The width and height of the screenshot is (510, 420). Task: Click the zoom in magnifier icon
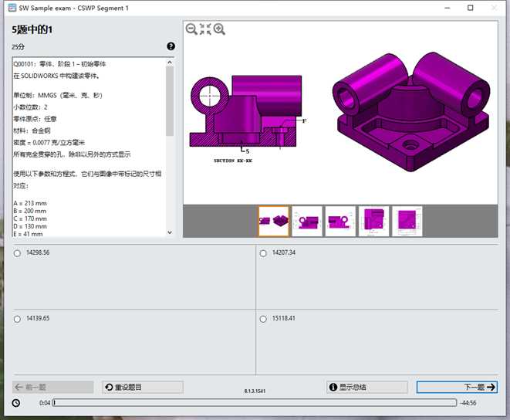pyautogui.click(x=219, y=29)
